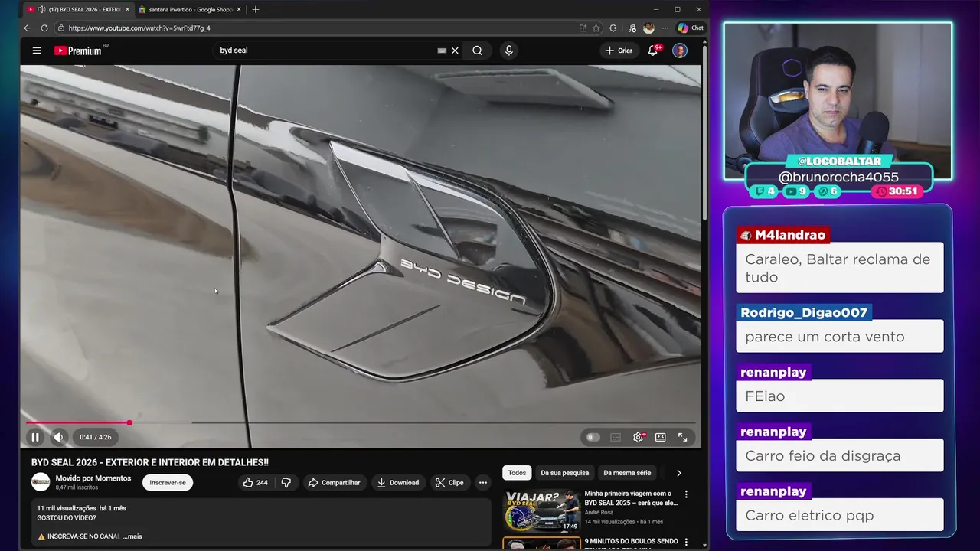980x551 pixels.
Task: Show more filter chips with arrow
Action: click(678, 473)
